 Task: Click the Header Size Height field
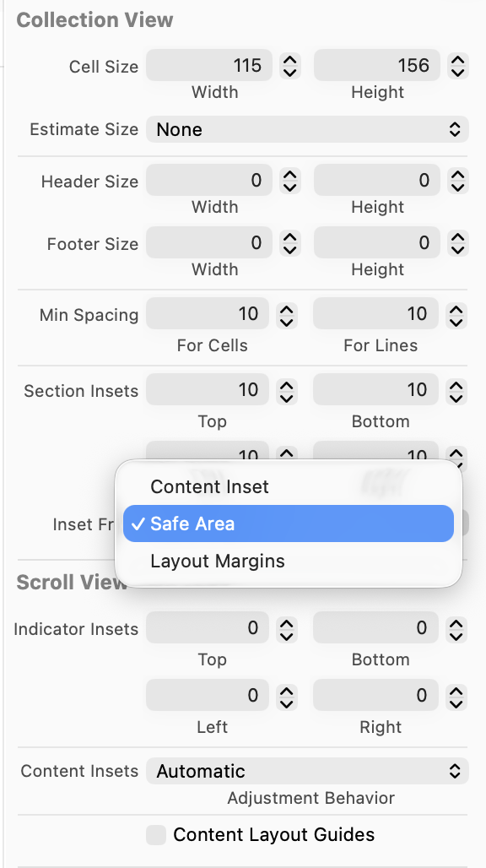(x=377, y=181)
